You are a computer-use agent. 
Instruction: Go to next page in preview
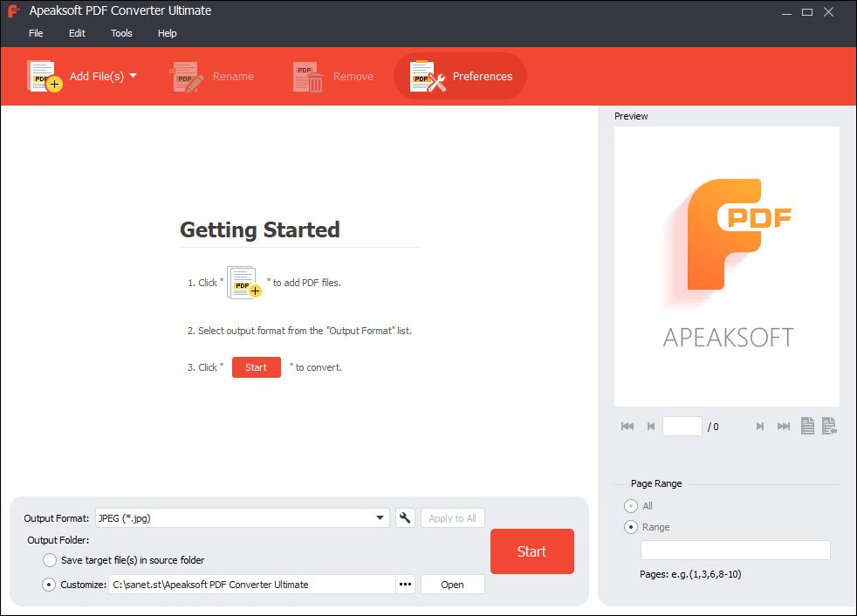pyautogui.click(x=760, y=426)
